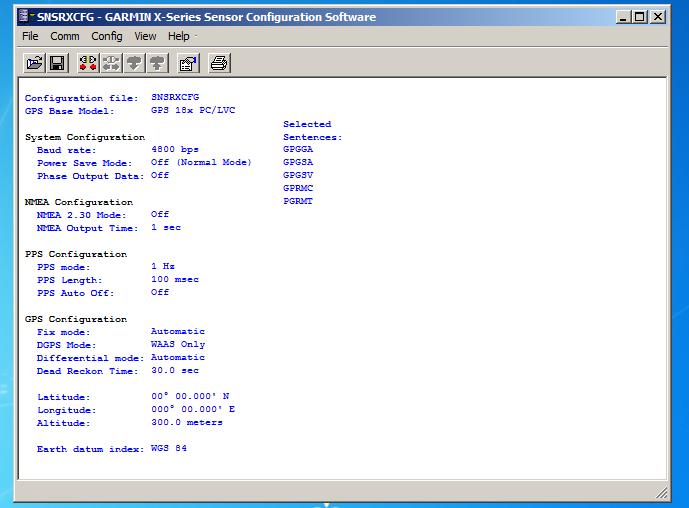The height and width of the screenshot is (508, 689).
Task: Click the Earth datum 'WGS 84' value
Action: pos(169,448)
